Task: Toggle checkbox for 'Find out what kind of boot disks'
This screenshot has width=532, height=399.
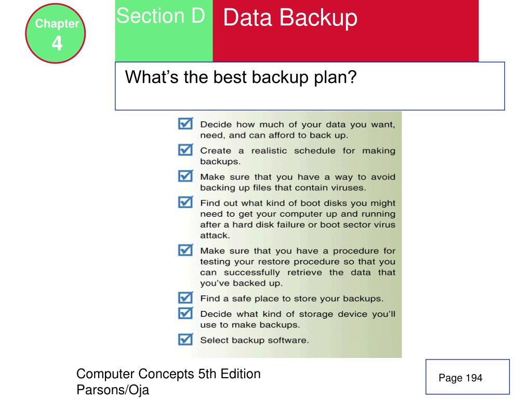Action: tap(185, 202)
